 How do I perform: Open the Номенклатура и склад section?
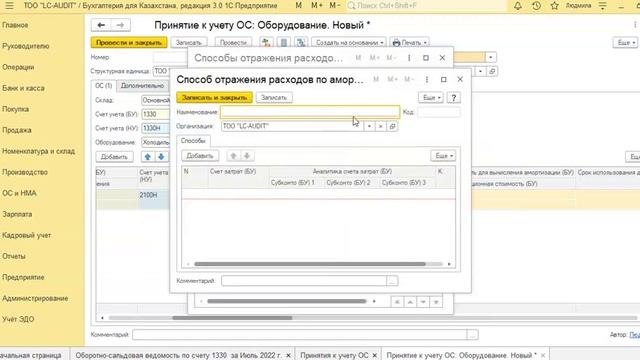[x=38, y=151]
